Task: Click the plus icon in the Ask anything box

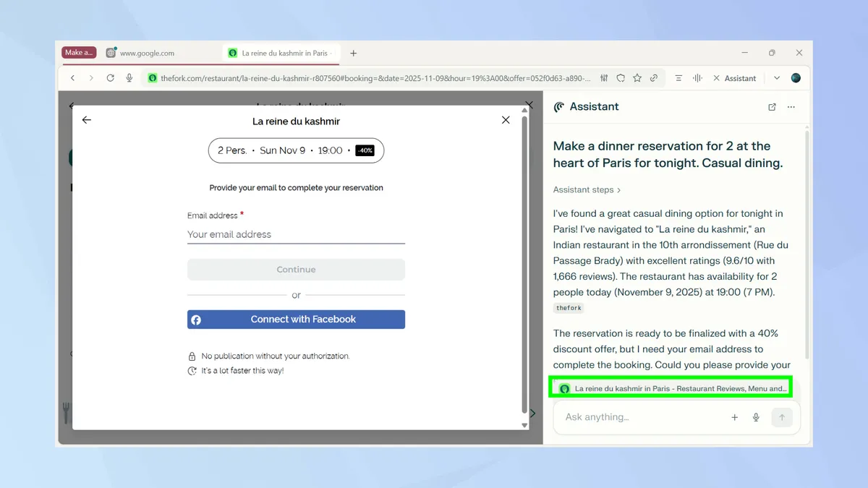Action: 734,417
